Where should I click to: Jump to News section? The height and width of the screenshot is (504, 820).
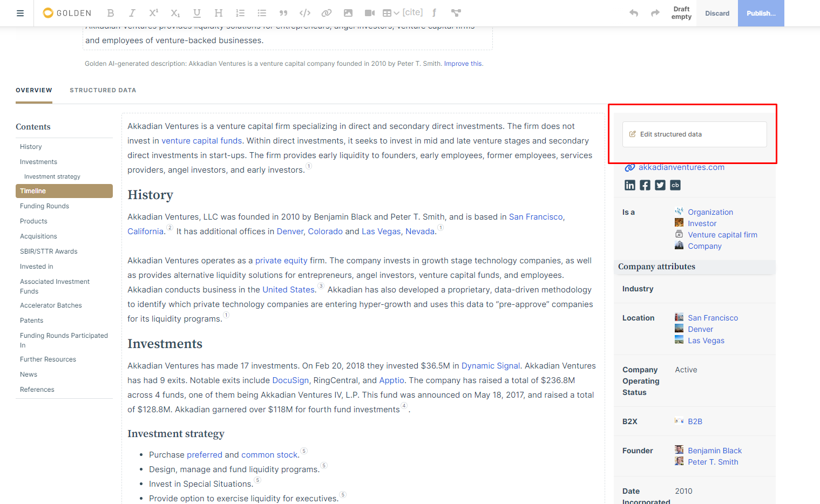click(x=29, y=374)
